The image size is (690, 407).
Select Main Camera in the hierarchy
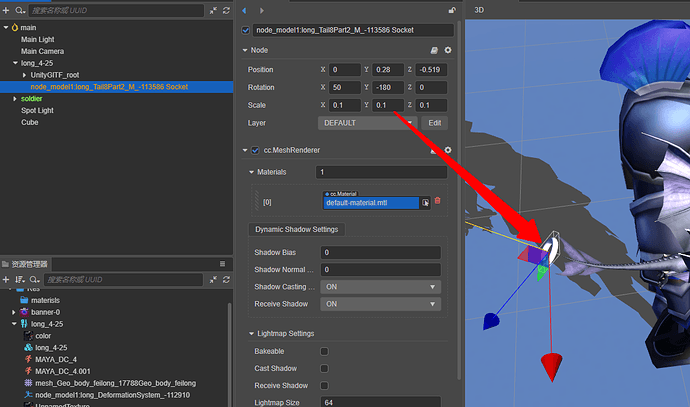point(43,51)
